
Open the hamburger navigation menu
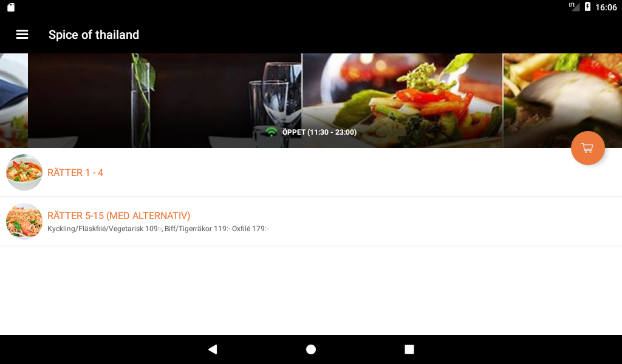pos(22,35)
